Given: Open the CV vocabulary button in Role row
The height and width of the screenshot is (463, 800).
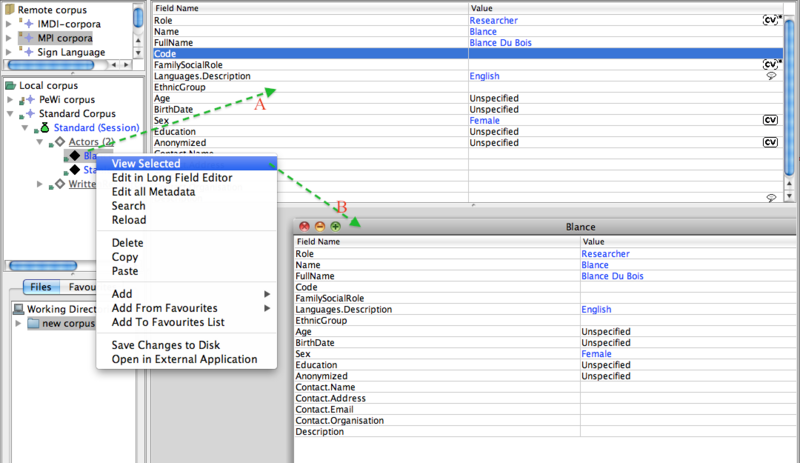Looking at the screenshot, I should point(770,20).
